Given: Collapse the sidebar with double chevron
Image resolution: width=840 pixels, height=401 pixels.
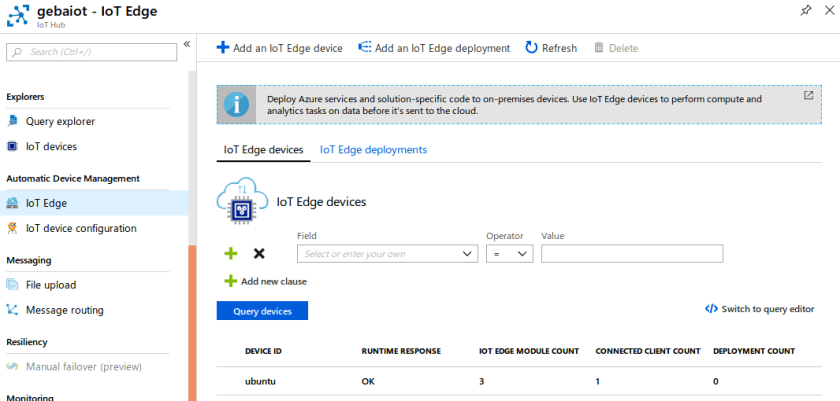Looking at the screenshot, I should (x=187, y=45).
